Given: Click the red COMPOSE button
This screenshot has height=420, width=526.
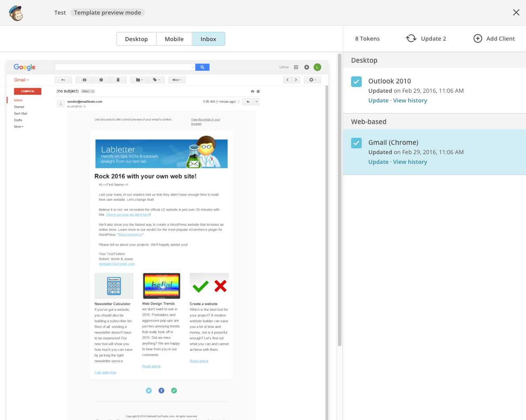Looking at the screenshot, I should coord(27,91).
